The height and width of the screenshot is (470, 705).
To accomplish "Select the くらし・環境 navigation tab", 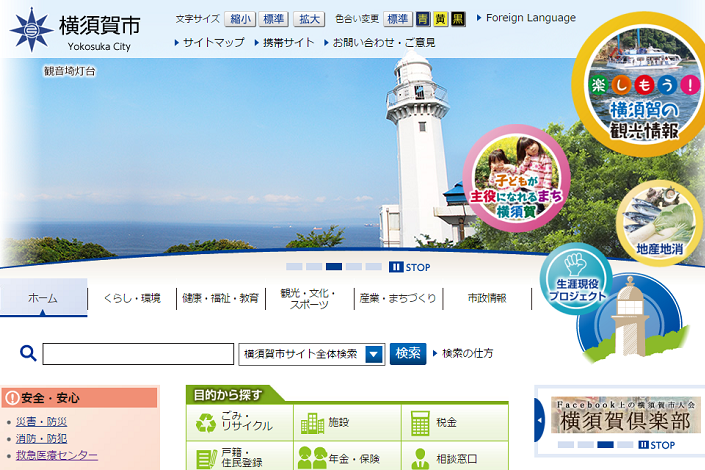I will coord(132,298).
